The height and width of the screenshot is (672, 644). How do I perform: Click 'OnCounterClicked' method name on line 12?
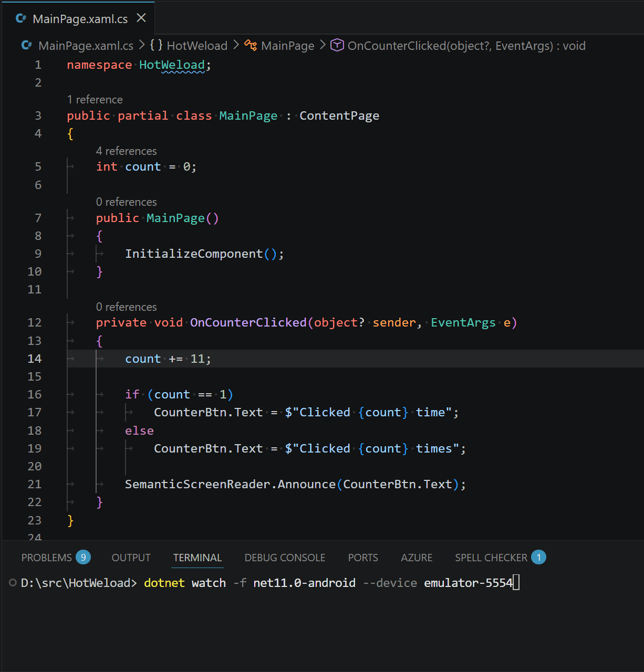click(x=248, y=322)
